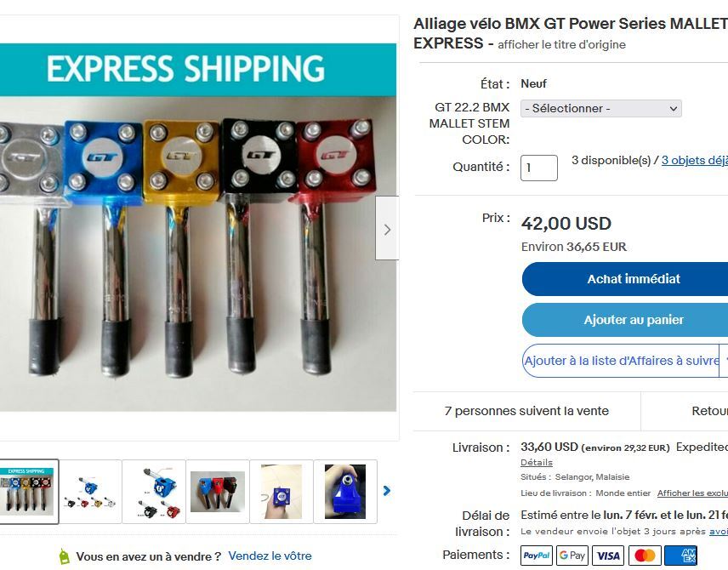Click the Mastercard payment icon
The width and height of the screenshot is (728, 570).
(645, 556)
